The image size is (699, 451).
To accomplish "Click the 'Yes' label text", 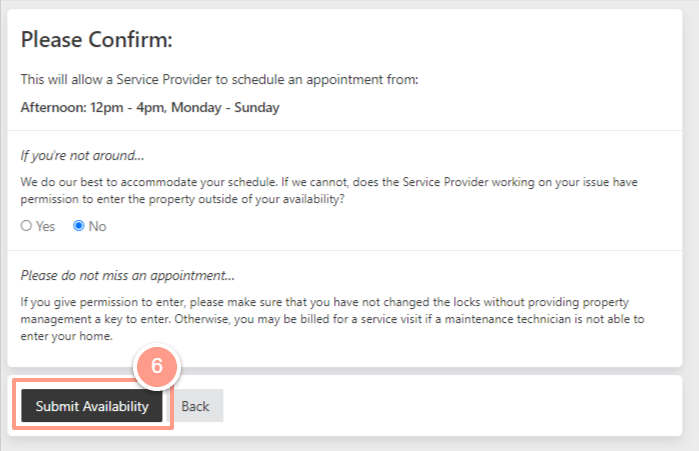I will (45, 226).
